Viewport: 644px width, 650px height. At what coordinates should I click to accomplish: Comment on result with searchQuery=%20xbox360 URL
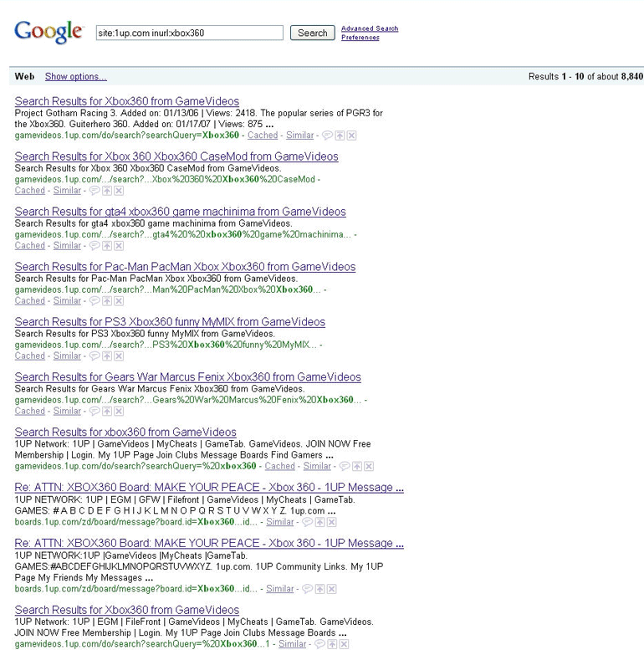(x=345, y=466)
